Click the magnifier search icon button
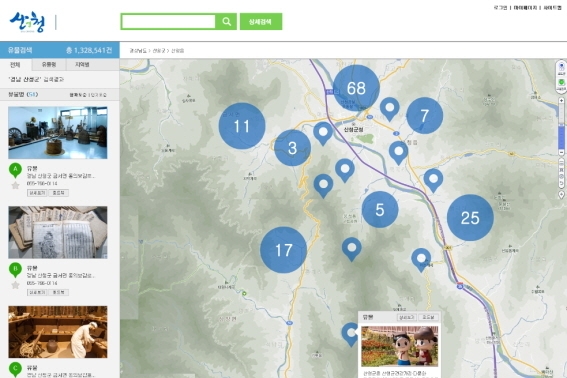The height and width of the screenshot is (378, 567). point(226,22)
